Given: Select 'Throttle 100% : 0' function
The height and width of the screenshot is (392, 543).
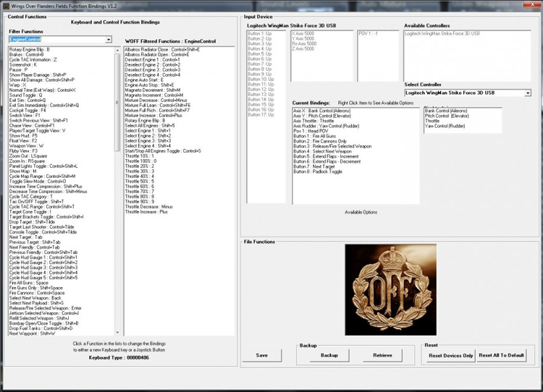Looking at the screenshot, I should (x=140, y=161).
